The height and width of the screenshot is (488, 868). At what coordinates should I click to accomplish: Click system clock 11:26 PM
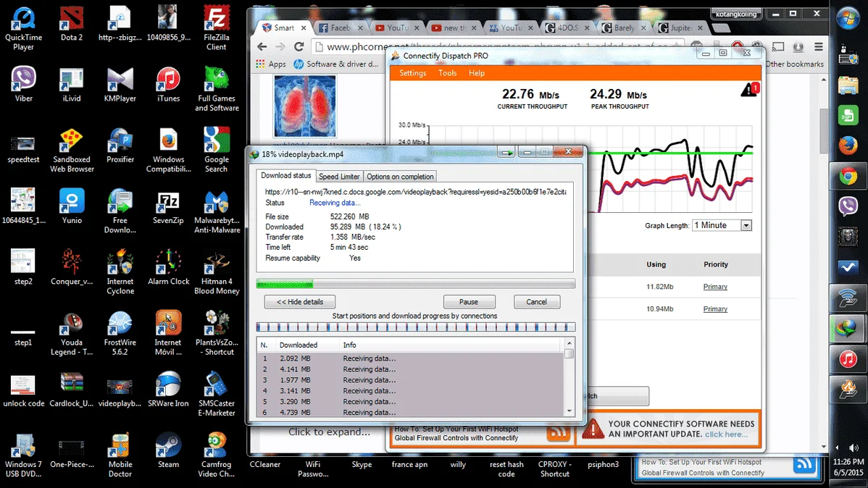point(848,461)
